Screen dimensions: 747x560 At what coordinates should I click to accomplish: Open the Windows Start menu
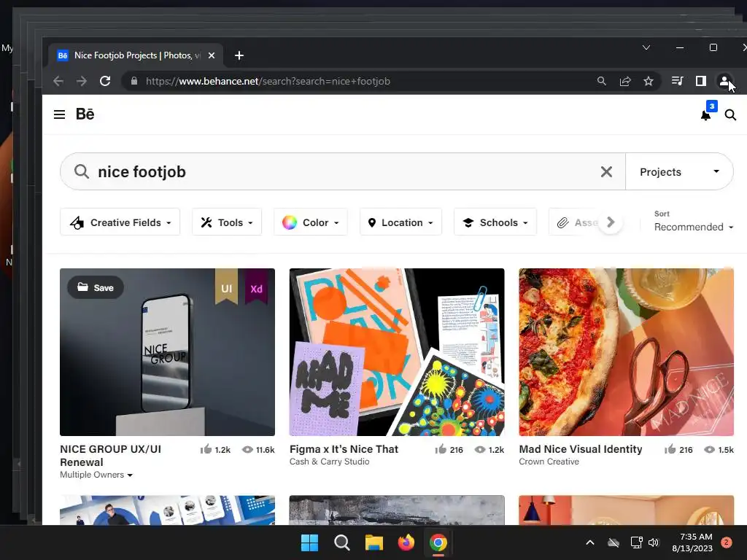click(309, 542)
